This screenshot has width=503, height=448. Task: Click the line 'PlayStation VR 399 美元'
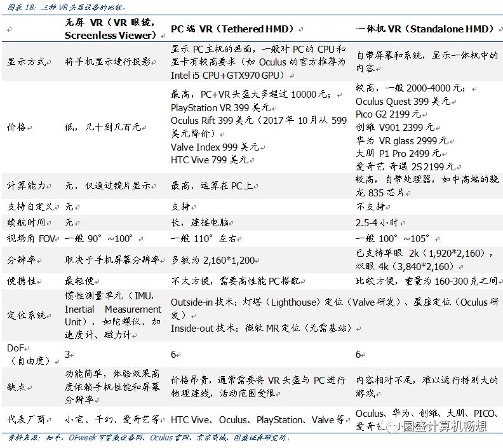pyautogui.click(x=221, y=107)
